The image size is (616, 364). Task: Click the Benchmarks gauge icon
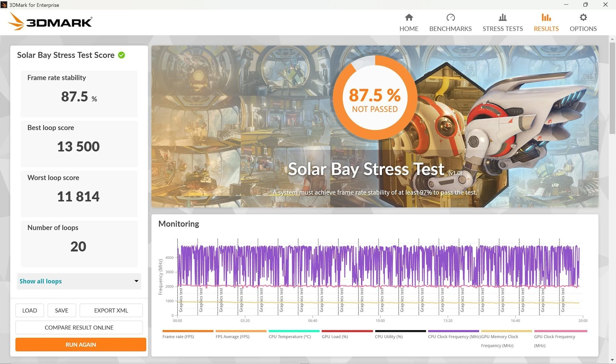pyautogui.click(x=450, y=17)
